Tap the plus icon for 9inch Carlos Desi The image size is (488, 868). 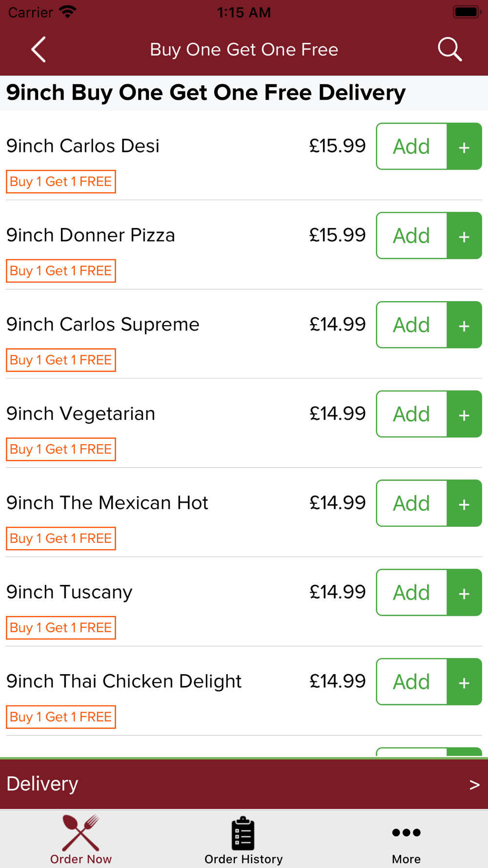[465, 146]
